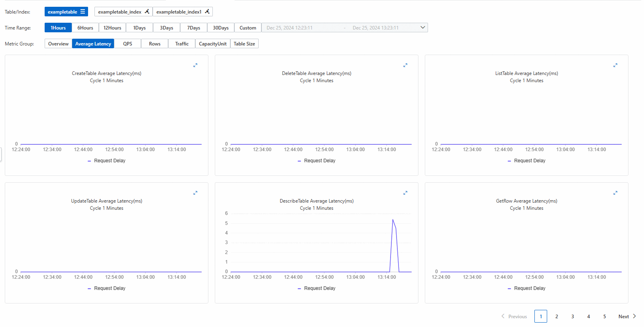The height and width of the screenshot is (327, 644).
Task: Open the custom date range dropdown arrow
Action: point(423,28)
